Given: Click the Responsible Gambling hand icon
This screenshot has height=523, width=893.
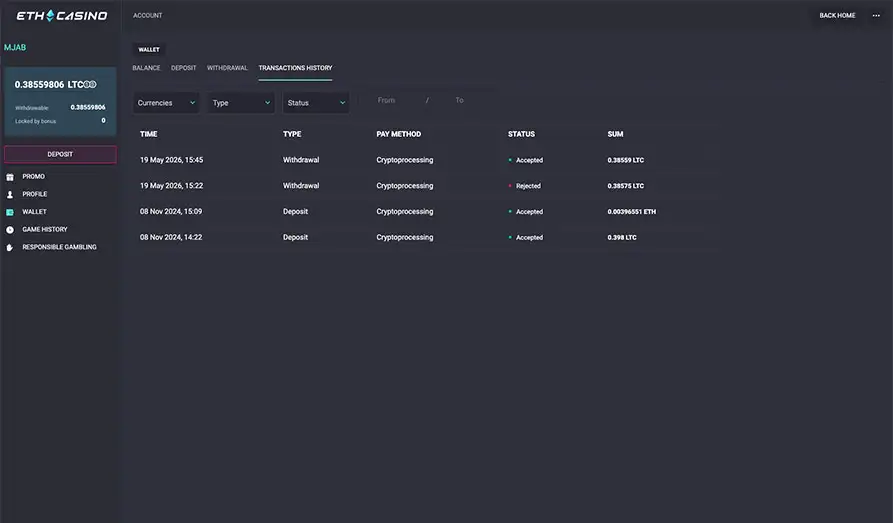Looking at the screenshot, I should (10, 248).
